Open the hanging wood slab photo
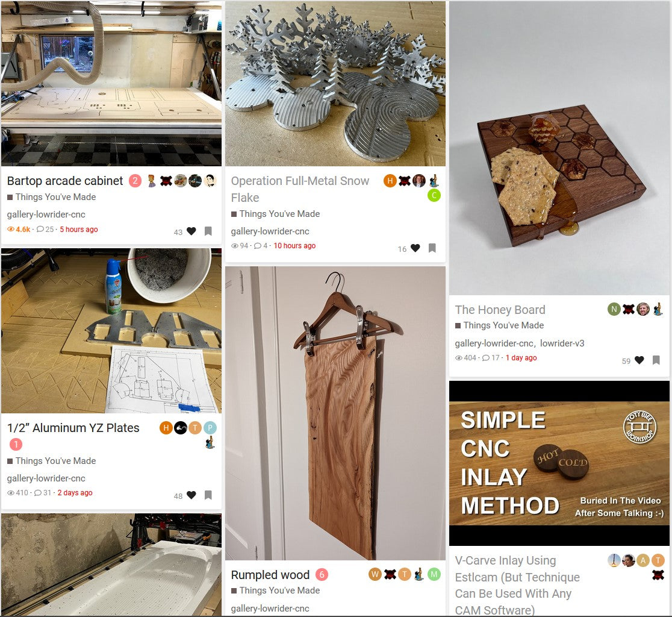Image resolution: width=672 pixels, height=617 pixels. [335, 413]
